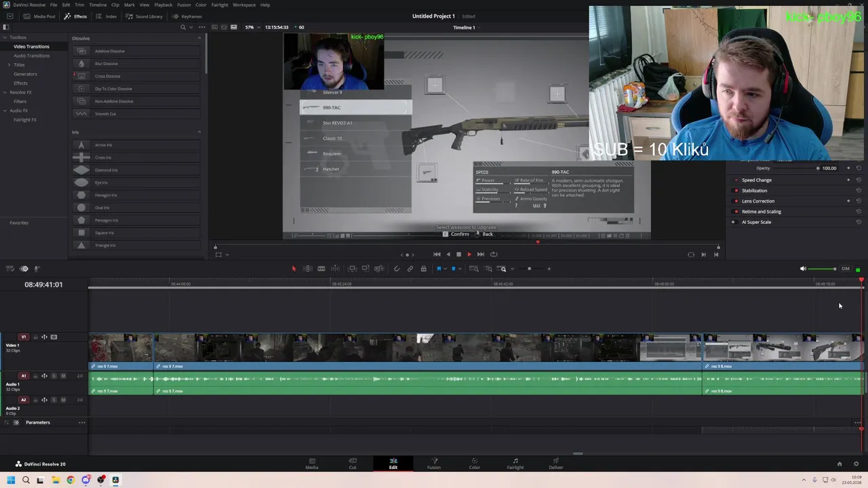Click the blue Flag icon

pos(439,269)
